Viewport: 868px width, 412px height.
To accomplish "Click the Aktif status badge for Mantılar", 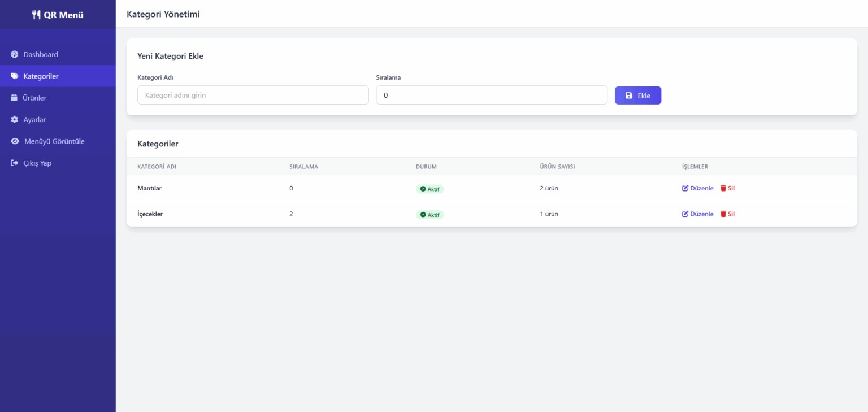I will [x=430, y=189].
